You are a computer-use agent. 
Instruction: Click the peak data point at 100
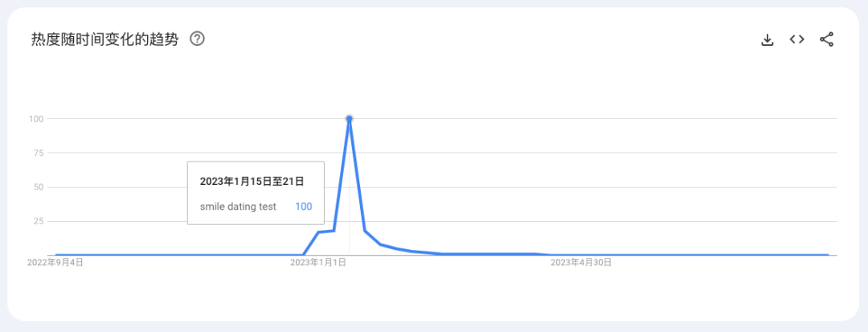point(350,119)
